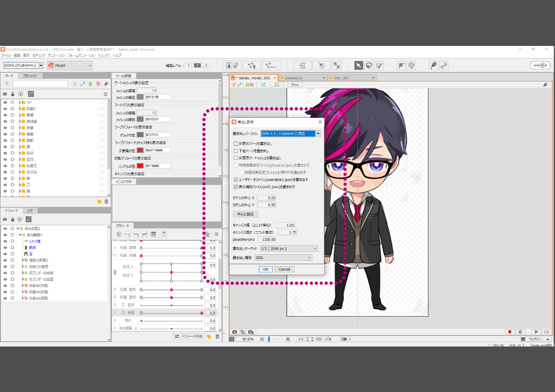Check 非表示アートメッシュを書き出し checkbox

coord(235,158)
